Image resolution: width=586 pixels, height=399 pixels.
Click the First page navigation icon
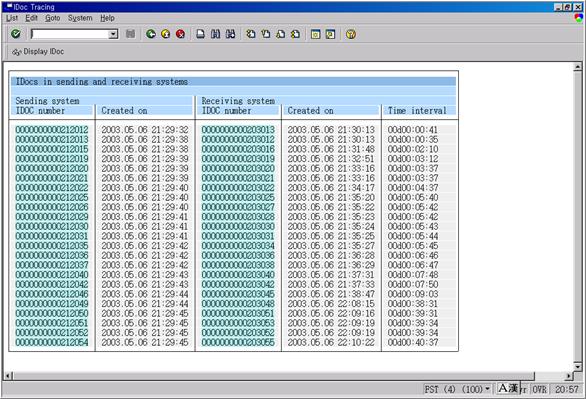click(x=251, y=34)
